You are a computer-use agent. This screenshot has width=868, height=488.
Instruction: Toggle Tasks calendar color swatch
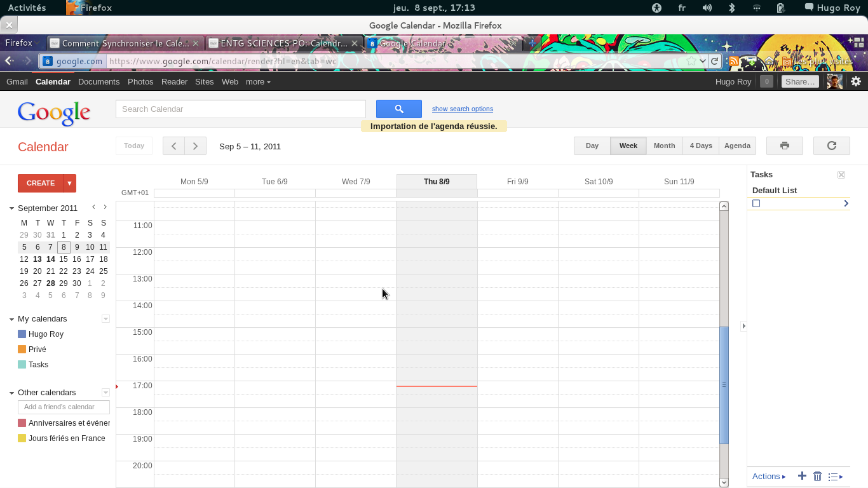pyautogui.click(x=22, y=365)
